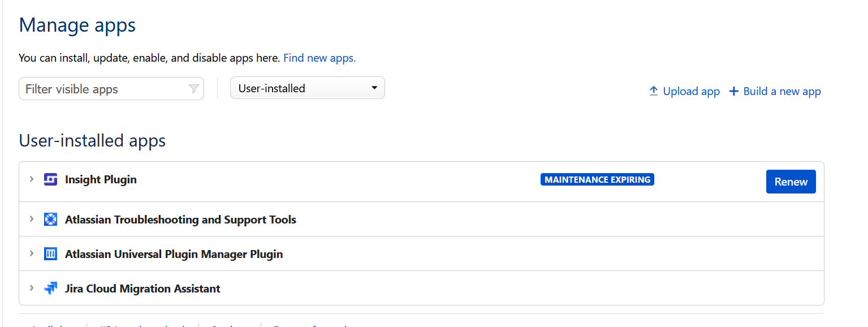Click the Jira Cloud Migration Assistant icon
The width and height of the screenshot is (868, 327).
pyautogui.click(x=51, y=289)
